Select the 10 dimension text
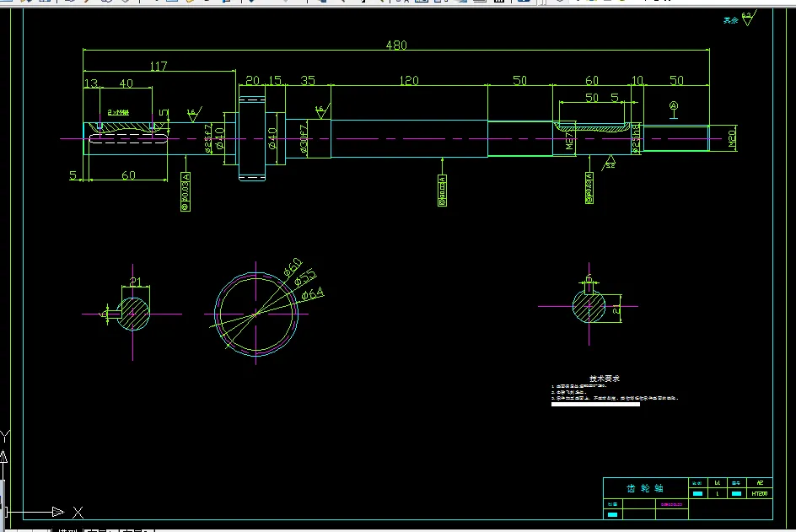Image resolution: width=796 pixels, height=532 pixels. click(x=637, y=80)
